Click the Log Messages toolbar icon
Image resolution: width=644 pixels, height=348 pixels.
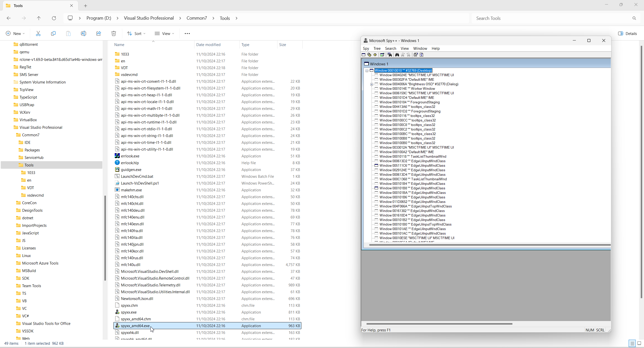[x=382, y=55]
